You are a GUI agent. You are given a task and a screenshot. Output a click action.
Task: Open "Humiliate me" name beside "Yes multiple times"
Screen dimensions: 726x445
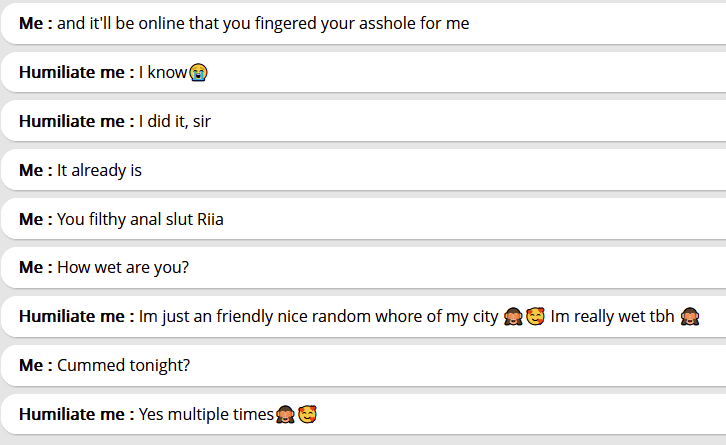[72, 414]
